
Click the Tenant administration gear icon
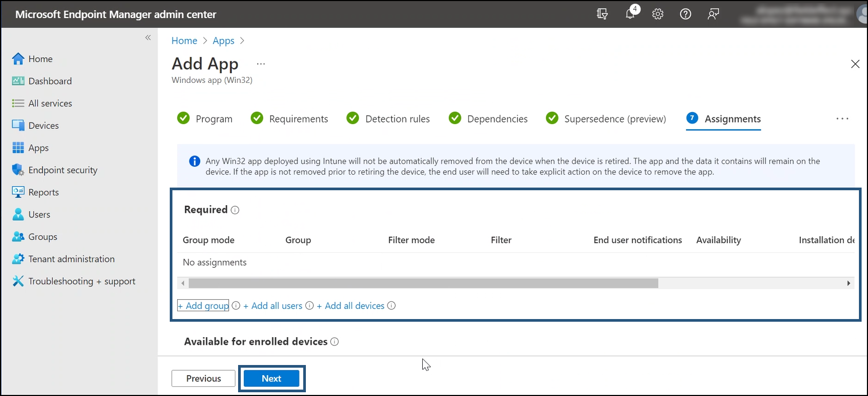tap(18, 259)
